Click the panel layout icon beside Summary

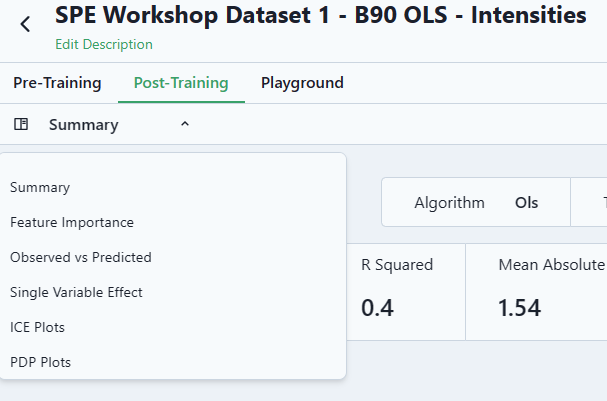[x=21, y=125]
